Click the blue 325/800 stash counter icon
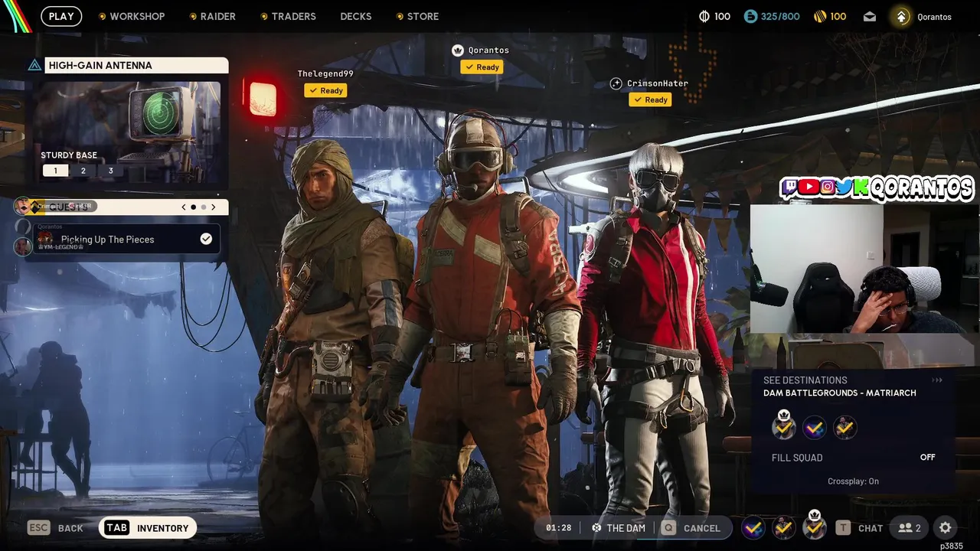Image resolution: width=980 pixels, height=551 pixels. [x=751, y=16]
